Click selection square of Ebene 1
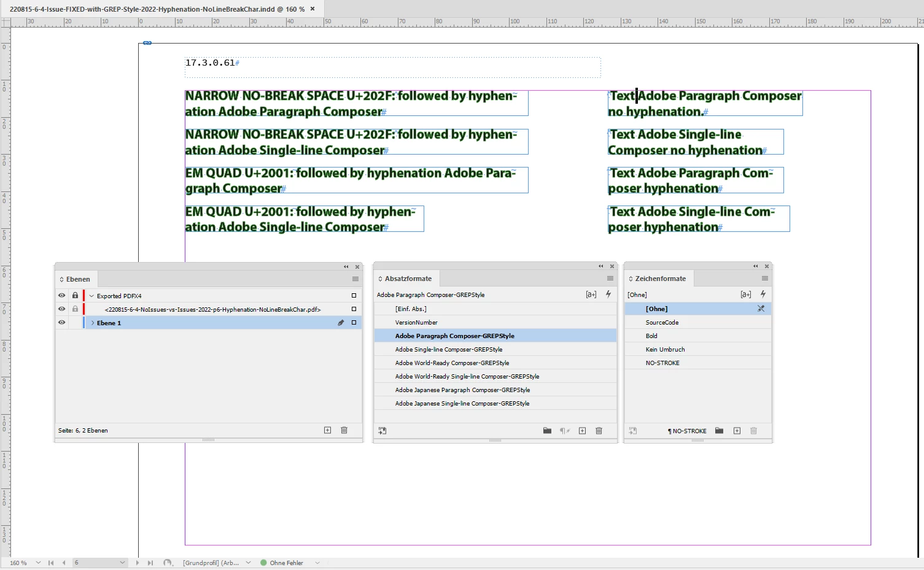Viewport: 924px width, 570px height. click(x=354, y=323)
